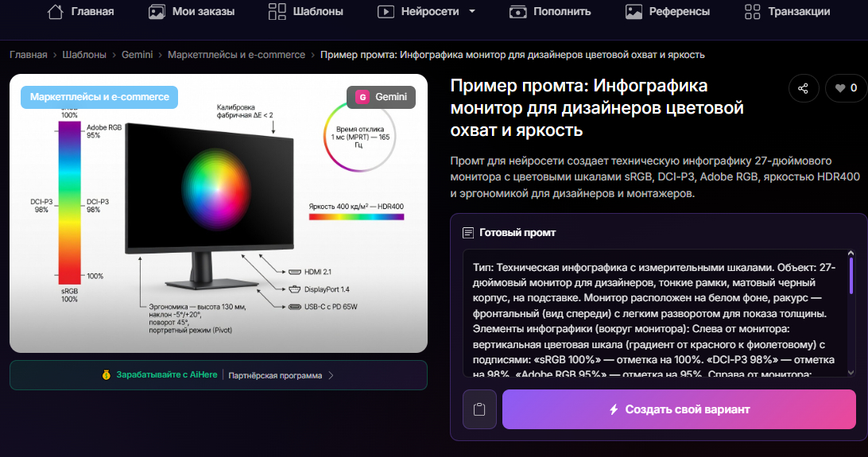Click the lightning icon in Создать свой вариант
The width and height of the screenshot is (868, 457).
click(x=614, y=409)
